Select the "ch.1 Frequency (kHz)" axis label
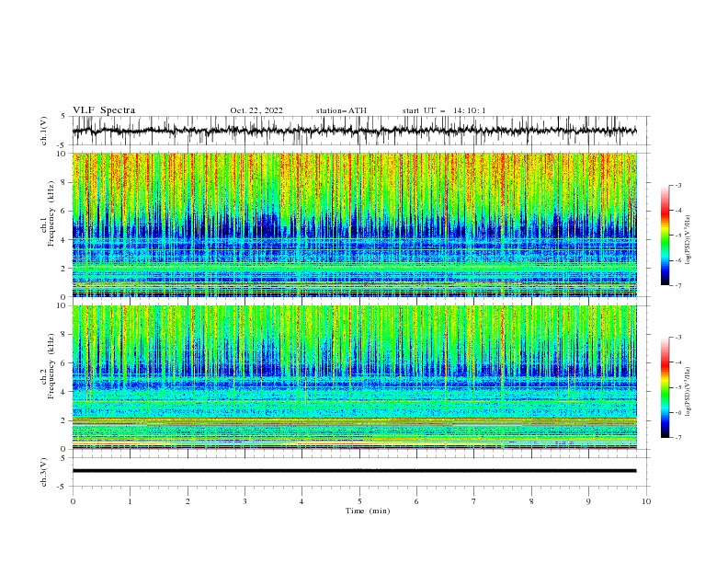728x563 pixels. click(x=48, y=212)
